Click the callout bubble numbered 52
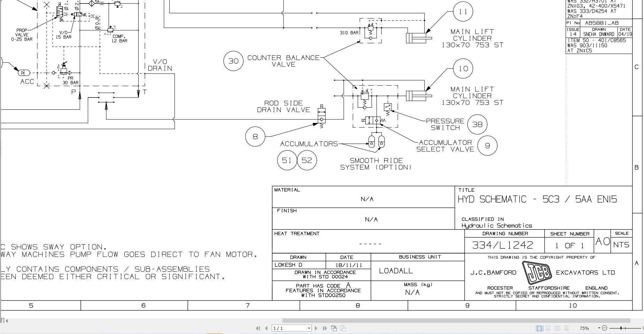 pos(307,160)
